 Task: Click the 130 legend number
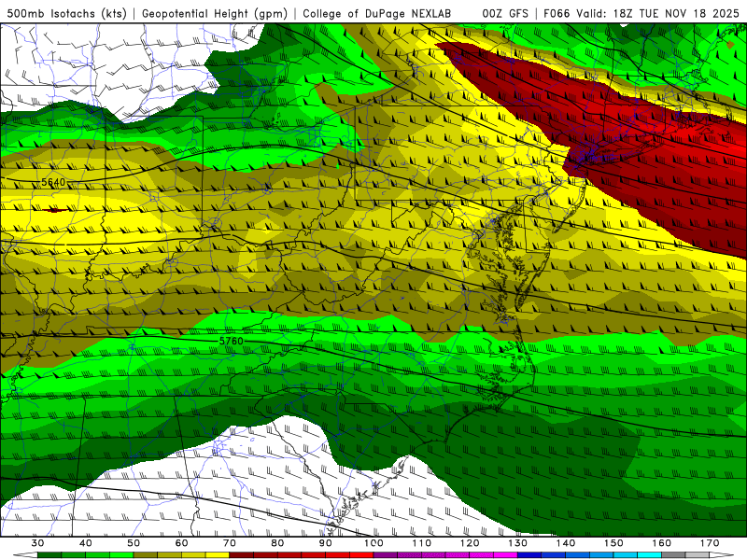coord(518,543)
